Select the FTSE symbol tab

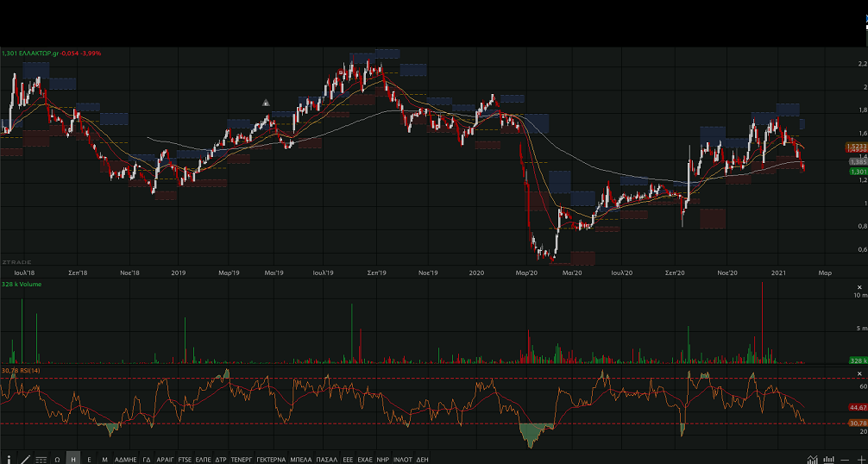(185, 459)
